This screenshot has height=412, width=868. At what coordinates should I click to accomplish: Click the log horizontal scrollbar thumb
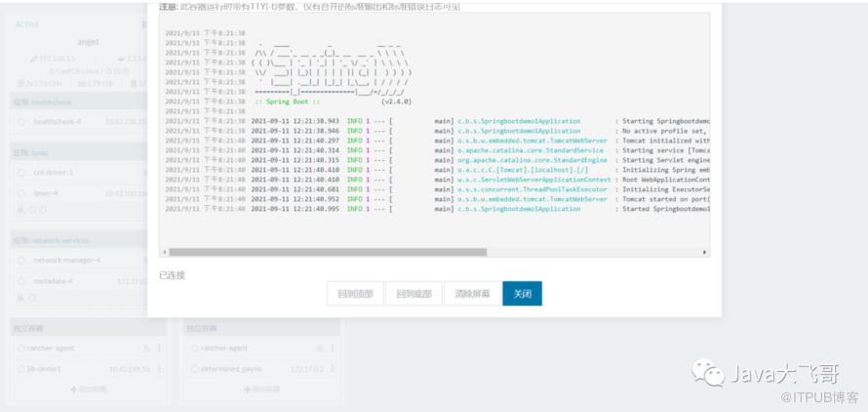(x=328, y=252)
